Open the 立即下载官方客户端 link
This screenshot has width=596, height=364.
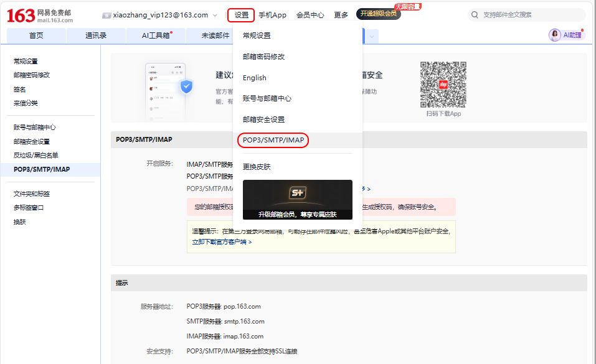coord(222,241)
